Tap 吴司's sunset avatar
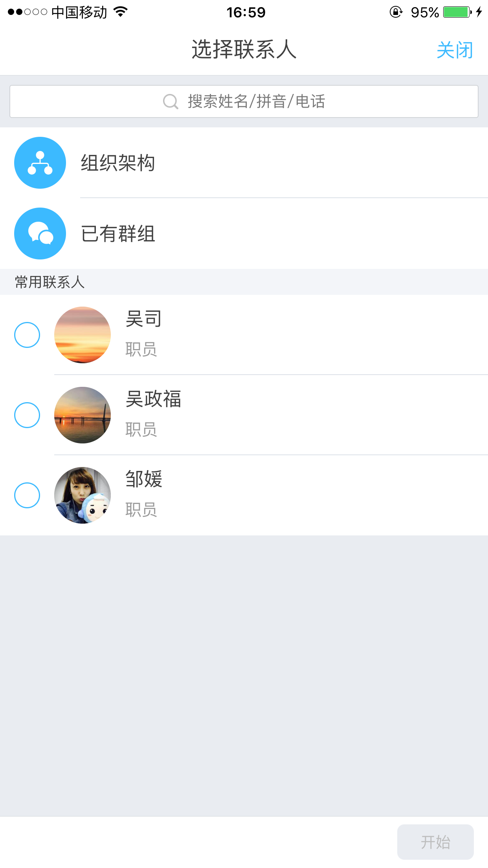The image size is (488, 868). (83, 335)
